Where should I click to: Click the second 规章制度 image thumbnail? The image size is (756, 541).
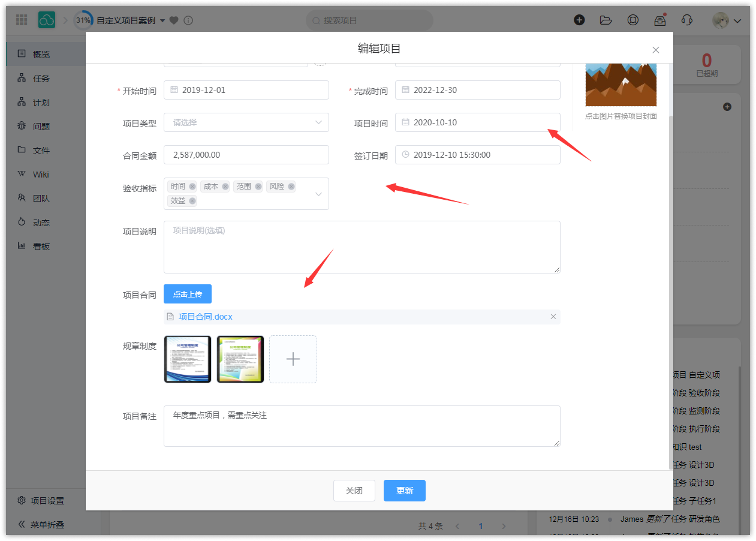click(x=240, y=359)
